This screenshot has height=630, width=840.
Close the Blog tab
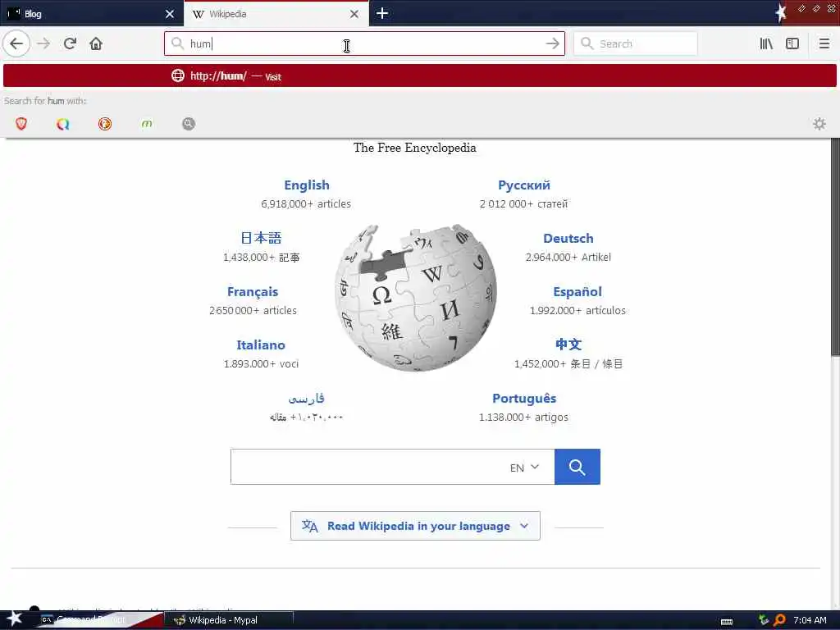(170, 14)
